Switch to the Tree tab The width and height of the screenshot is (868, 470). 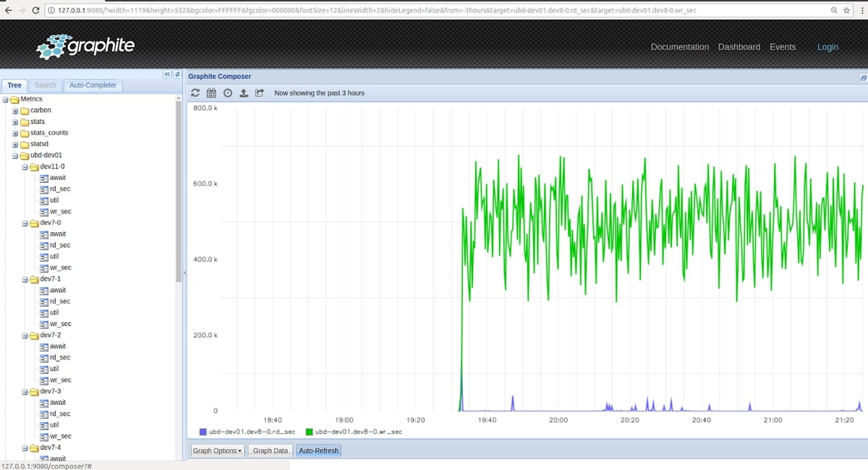[x=14, y=85]
